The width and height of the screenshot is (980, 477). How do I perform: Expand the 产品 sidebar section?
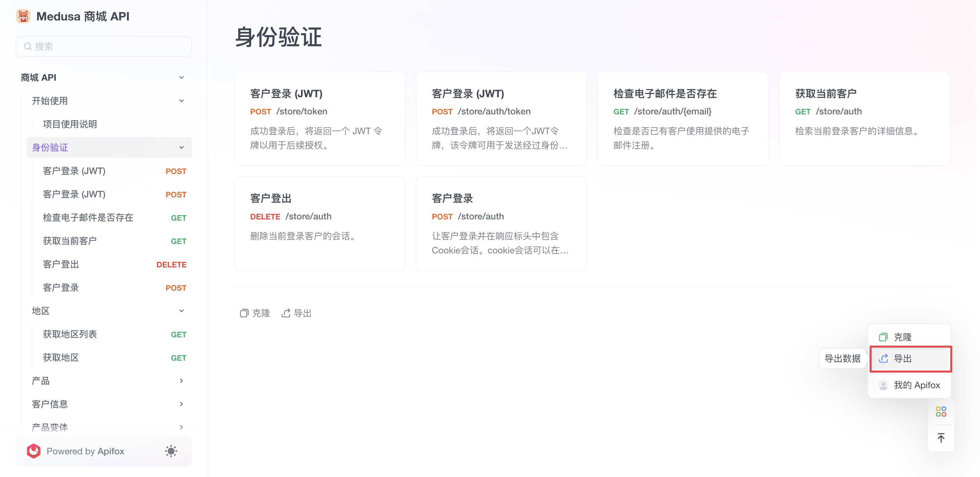point(181,380)
